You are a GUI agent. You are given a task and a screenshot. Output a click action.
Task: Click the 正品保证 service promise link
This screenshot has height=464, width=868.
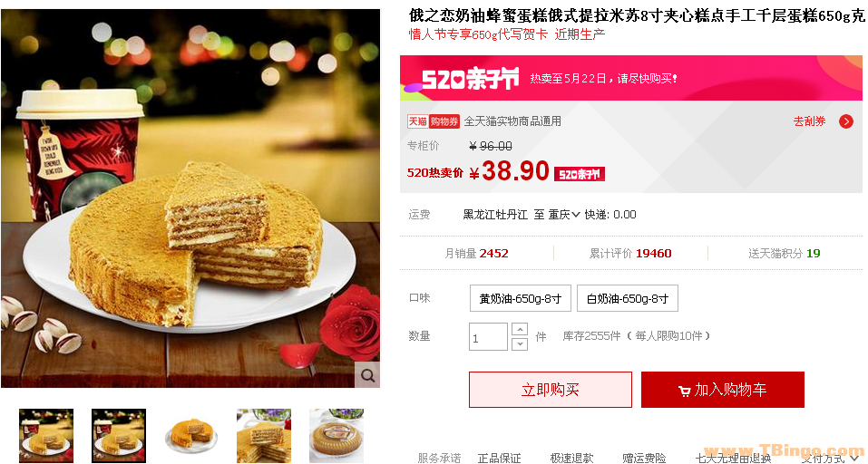coord(499,458)
